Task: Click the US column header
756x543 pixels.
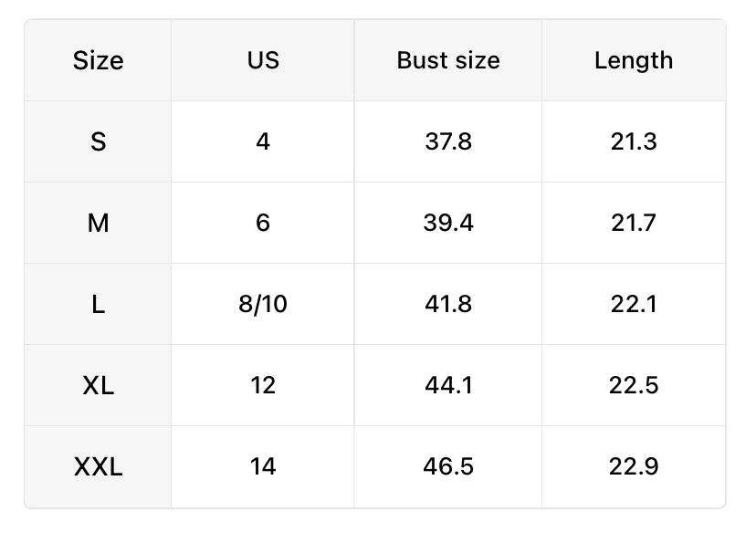Action: pyautogui.click(x=263, y=60)
